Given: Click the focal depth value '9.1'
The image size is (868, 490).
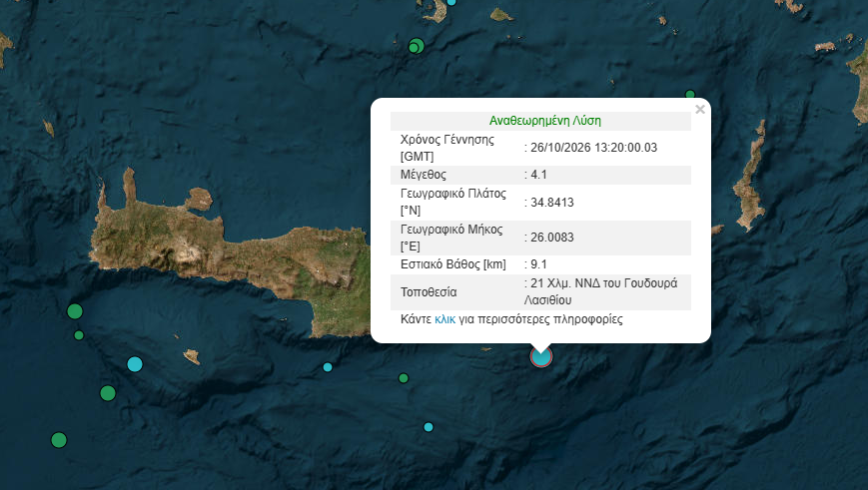Looking at the screenshot, I should pos(538,264).
